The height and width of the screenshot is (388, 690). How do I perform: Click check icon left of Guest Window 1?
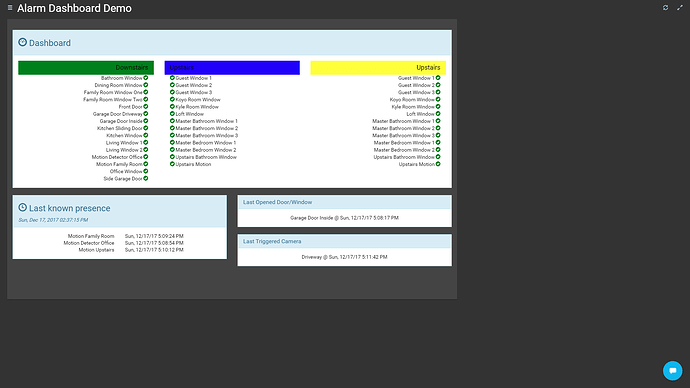(172, 78)
